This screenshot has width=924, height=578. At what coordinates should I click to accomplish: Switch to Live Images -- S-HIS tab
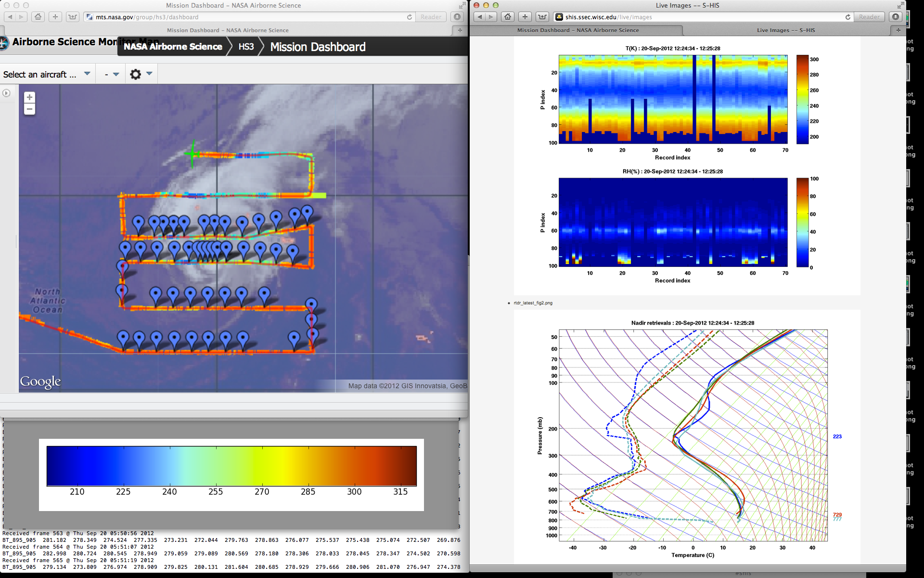tap(785, 30)
